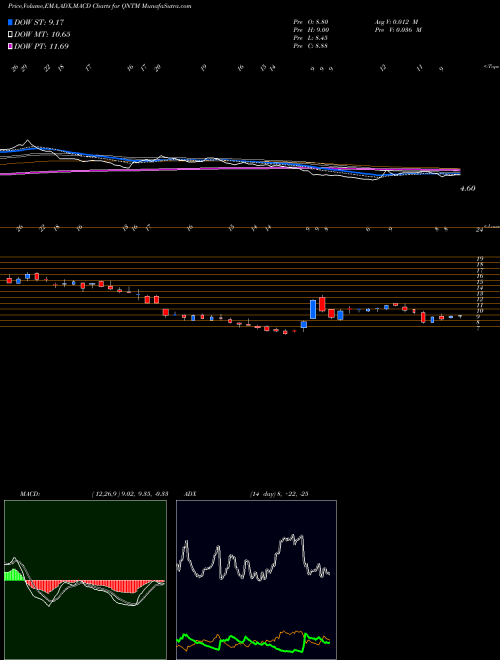Click the chart title mentioning QNTM MunafaSutra.com
The image size is (500, 660).
pos(99,7)
